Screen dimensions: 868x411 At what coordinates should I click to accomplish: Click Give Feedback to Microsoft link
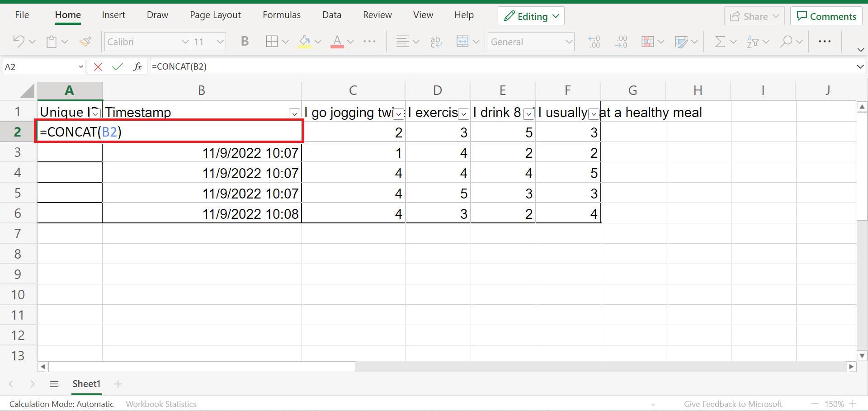click(x=733, y=404)
